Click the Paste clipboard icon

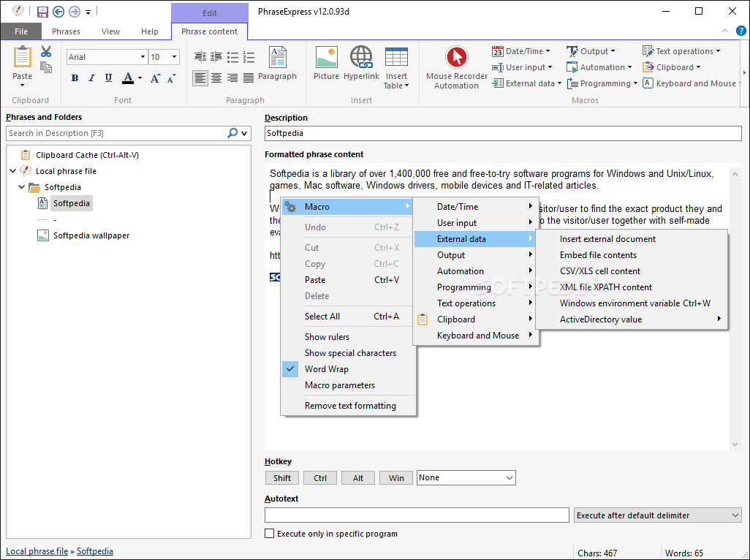(x=22, y=57)
